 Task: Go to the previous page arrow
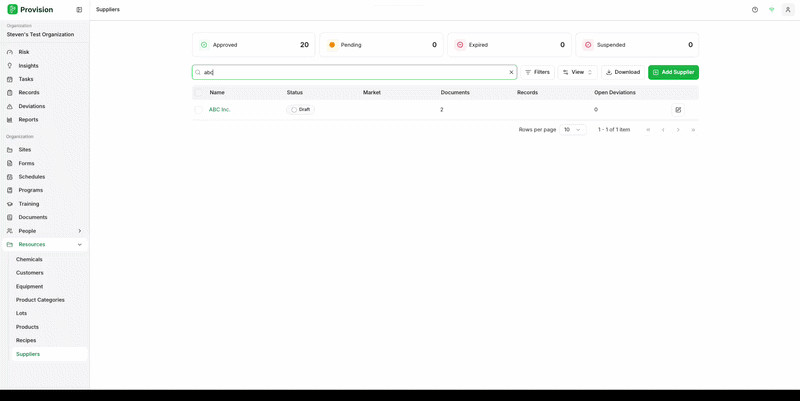[663, 130]
